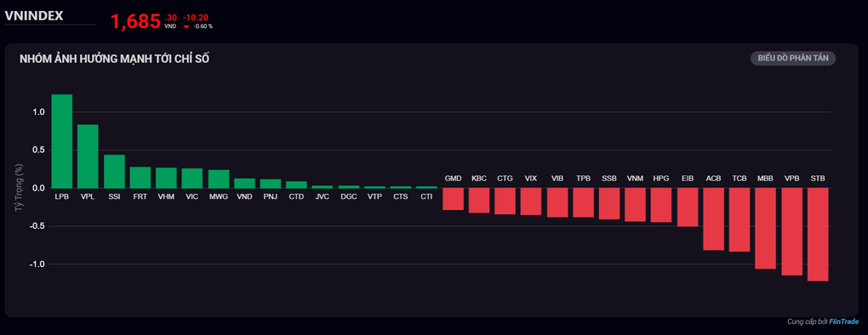Click the red down-arrow change indicator
The height and width of the screenshot is (335, 868).
coord(186,26)
